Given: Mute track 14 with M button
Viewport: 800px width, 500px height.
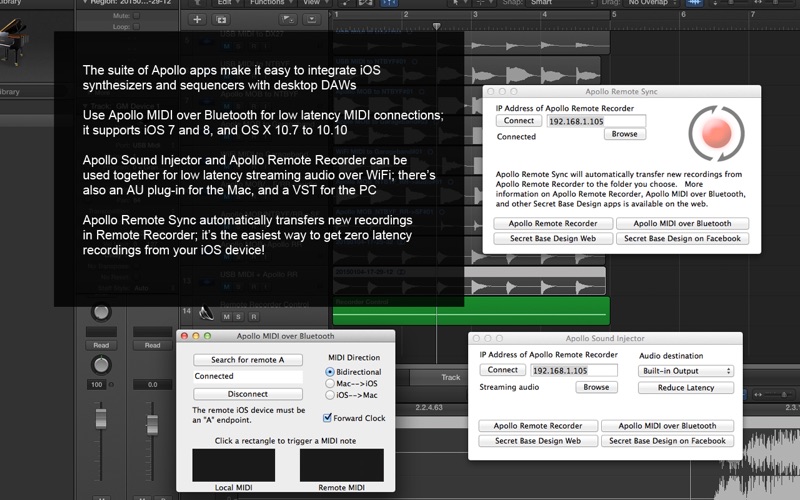Looking at the screenshot, I should 227,317.
